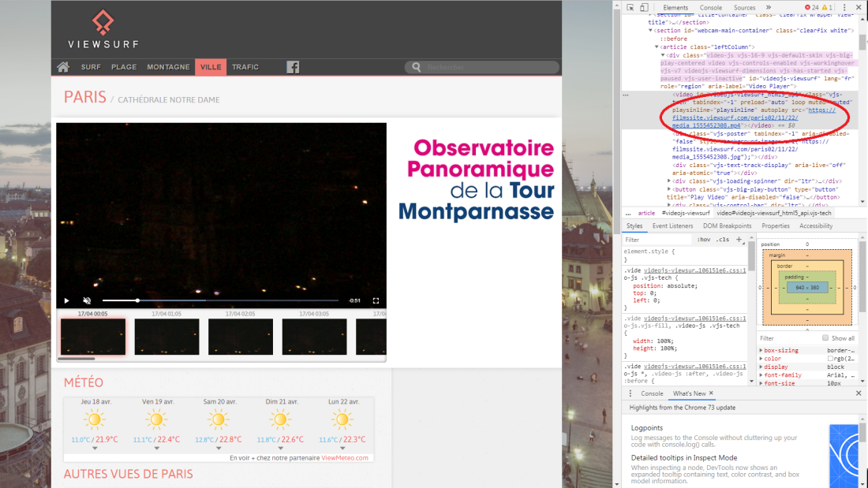Toggle the .cls class editor
This screenshot has width=868, height=488.
(x=722, y=240)
